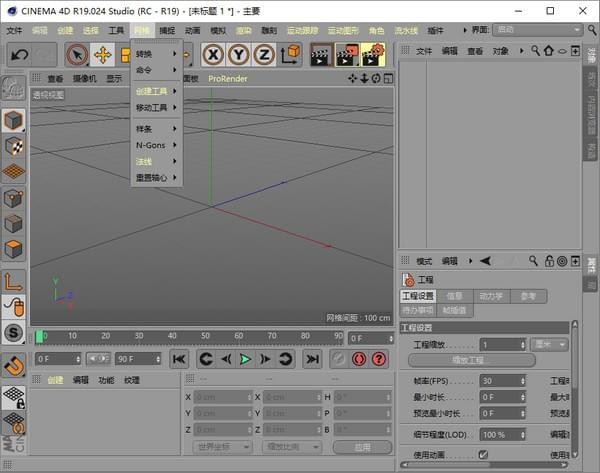Toggle the 使用动画 checkbox

coord(483,454)
